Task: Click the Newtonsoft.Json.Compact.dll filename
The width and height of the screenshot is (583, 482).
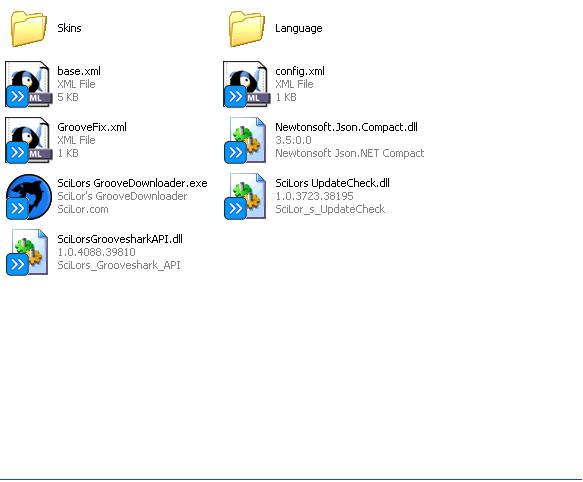Action: [346, 127]
